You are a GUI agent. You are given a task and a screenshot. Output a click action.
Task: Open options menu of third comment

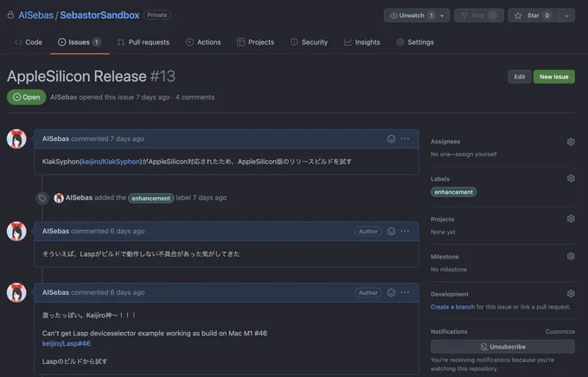pos(405,292)
